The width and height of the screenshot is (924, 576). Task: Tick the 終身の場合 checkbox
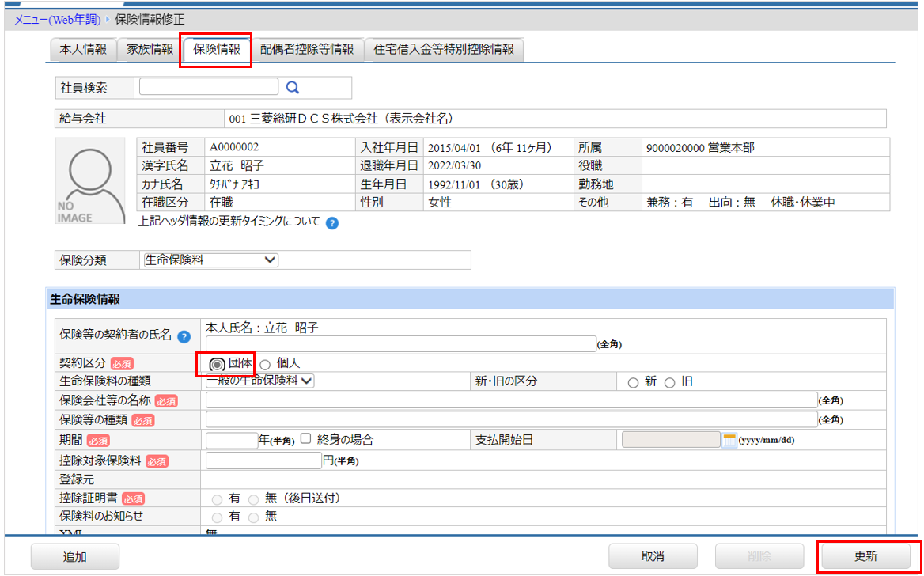306,438
